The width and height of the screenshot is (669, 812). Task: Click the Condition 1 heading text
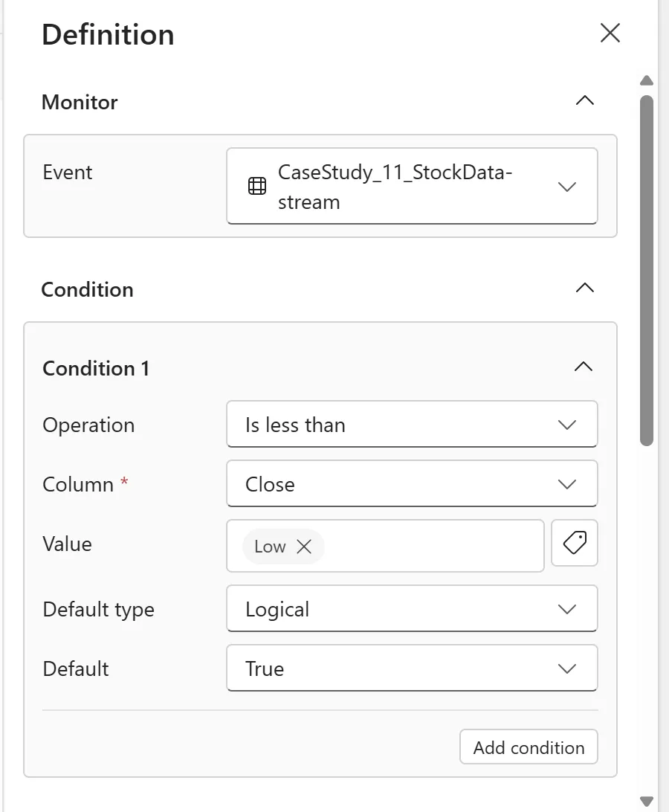[x=96, y=368]
